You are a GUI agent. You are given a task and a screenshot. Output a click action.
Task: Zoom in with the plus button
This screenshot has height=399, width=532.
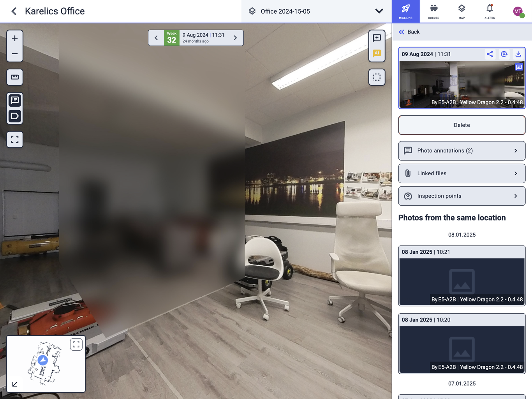15,38
